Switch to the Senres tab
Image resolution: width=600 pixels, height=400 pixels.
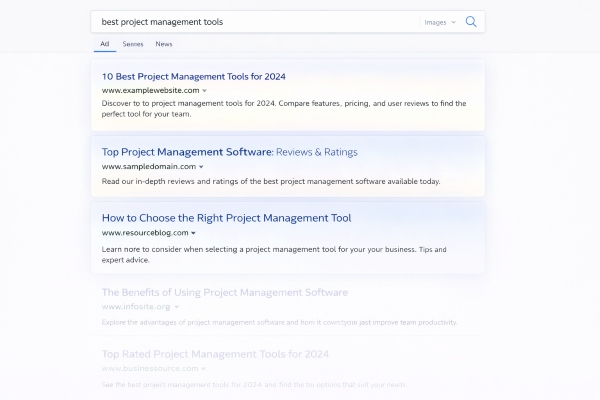pos(133,44)
